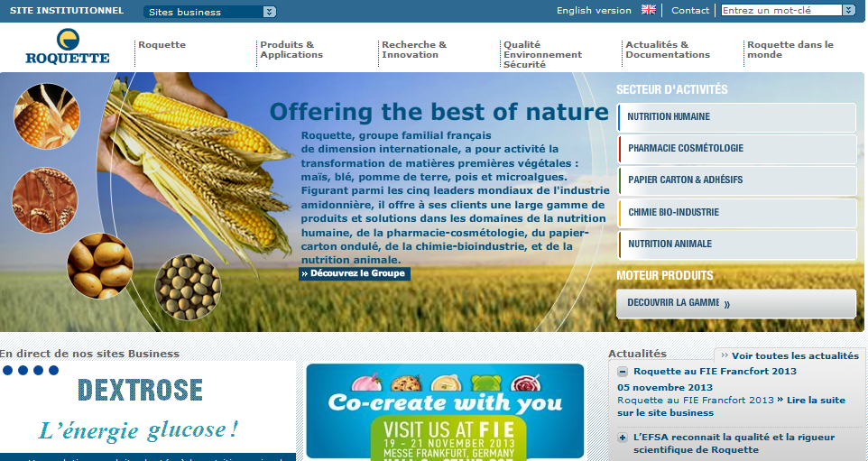The image size is (868, 461).
Task: Open Roquette dans le monde menu
Action: [x=790, y=50]
